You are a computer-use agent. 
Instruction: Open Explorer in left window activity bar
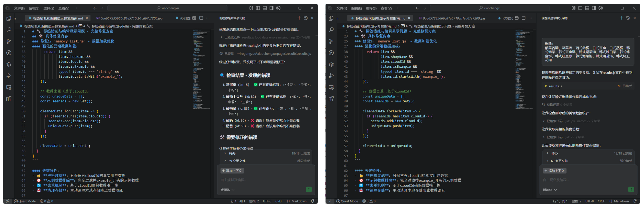[9, 18]
